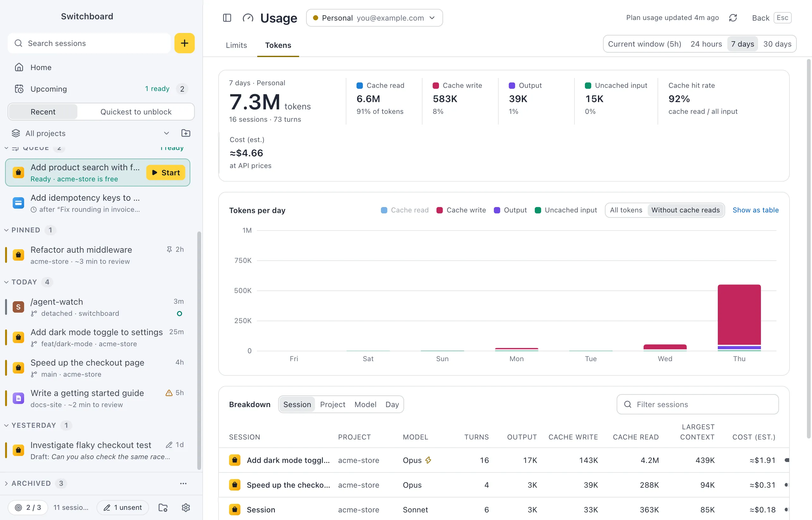Click the refresh plan usage icon
812x520 pixels.
pos(733,18)
